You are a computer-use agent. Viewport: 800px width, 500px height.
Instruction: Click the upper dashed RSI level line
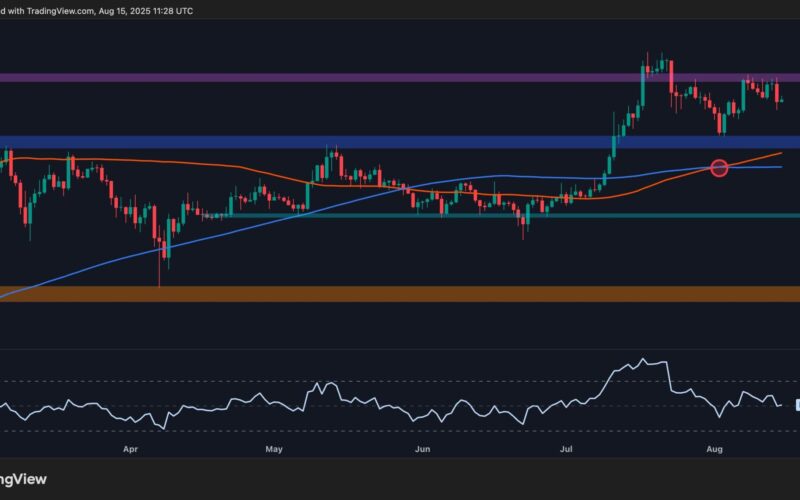tap(400, 381)
